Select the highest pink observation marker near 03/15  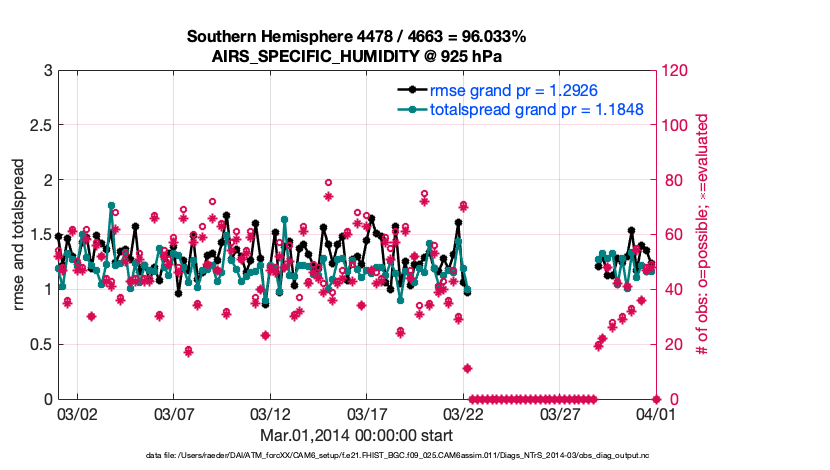click(x=328, y=184)
